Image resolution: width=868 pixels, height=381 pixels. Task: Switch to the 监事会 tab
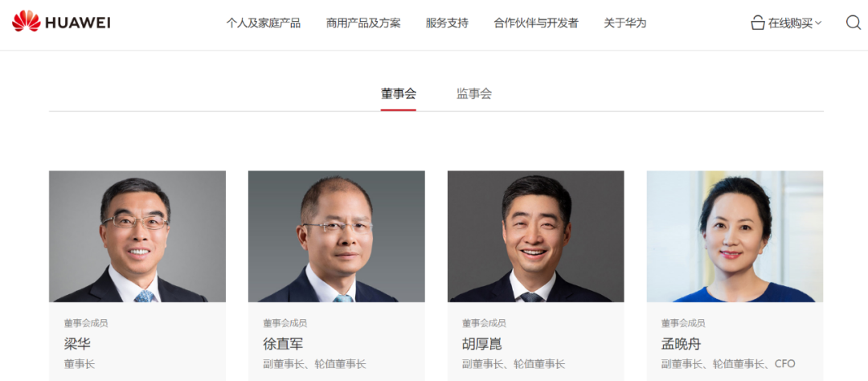[474, 93]
